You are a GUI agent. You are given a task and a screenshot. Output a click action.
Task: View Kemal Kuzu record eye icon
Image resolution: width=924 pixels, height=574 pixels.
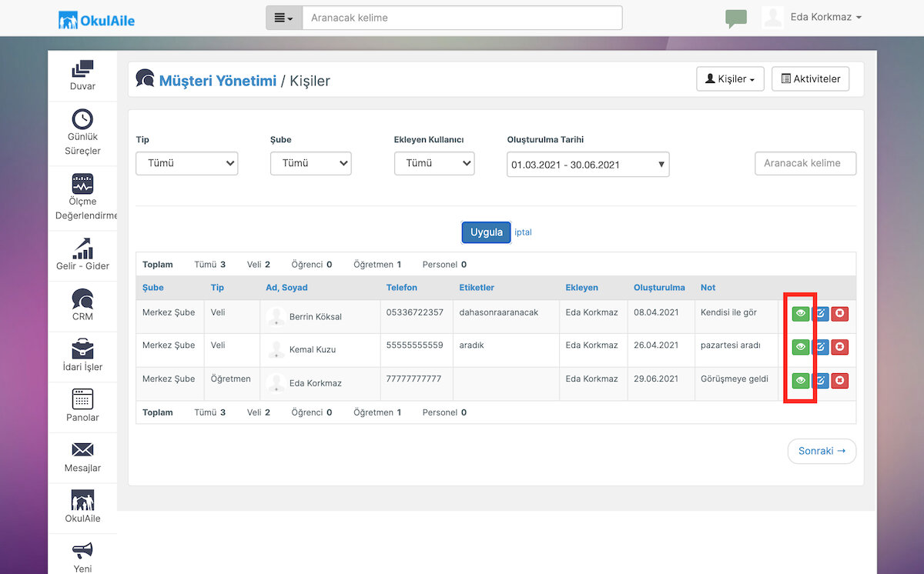click(x=801, y=347)
